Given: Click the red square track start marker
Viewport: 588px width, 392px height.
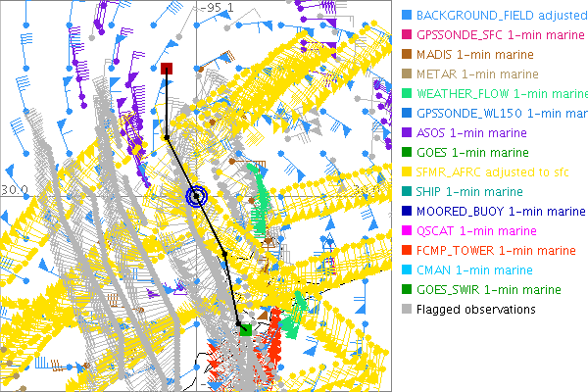Looking at the screenshot, I should click(167, 69).
